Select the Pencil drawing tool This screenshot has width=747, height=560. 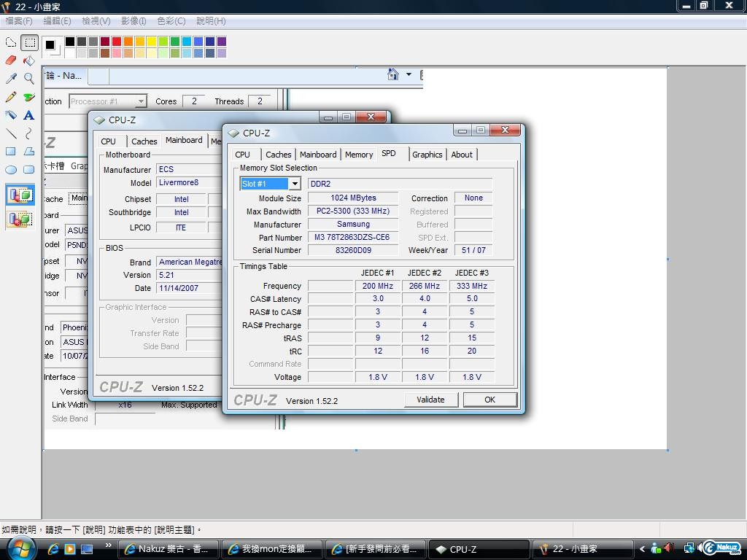click(x=10, y=97)
